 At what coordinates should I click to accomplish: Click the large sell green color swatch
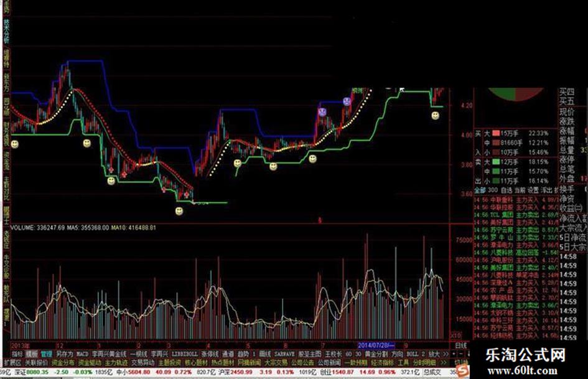(496, 162)
